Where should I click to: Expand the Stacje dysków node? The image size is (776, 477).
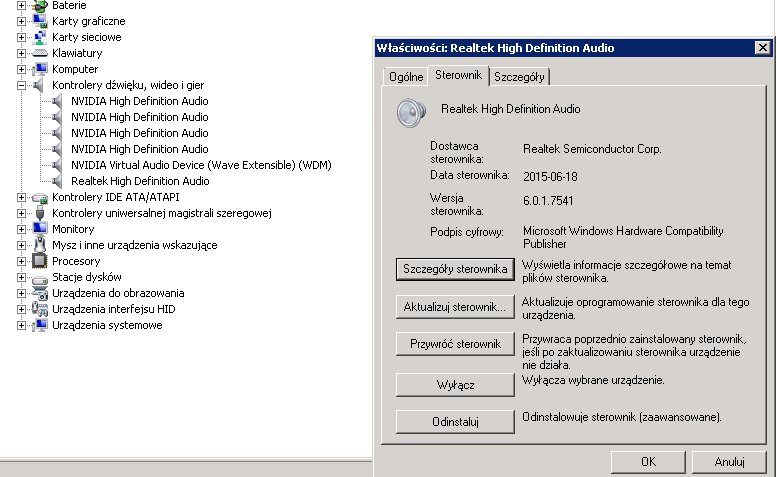[x=21, y=277]
